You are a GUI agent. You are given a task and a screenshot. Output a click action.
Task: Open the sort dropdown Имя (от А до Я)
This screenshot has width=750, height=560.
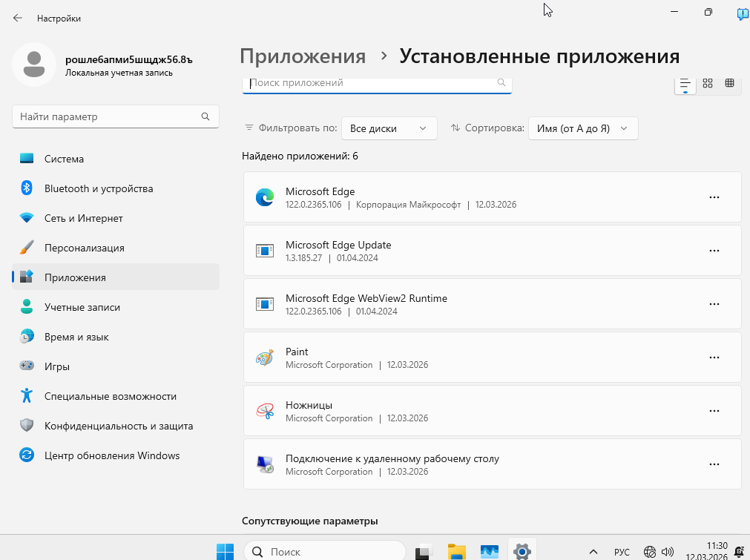coord(582,128)
